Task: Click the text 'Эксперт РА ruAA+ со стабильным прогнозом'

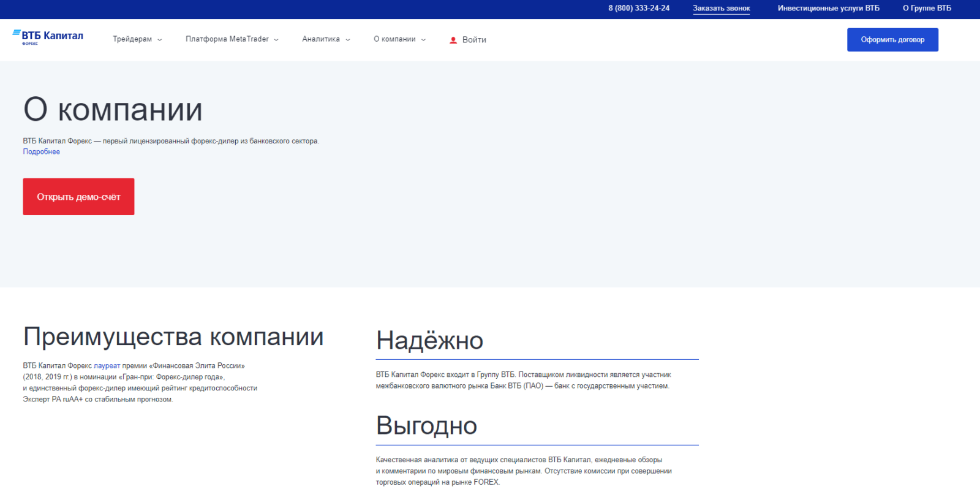Action: pyautogui.click(x=98, y=400)
